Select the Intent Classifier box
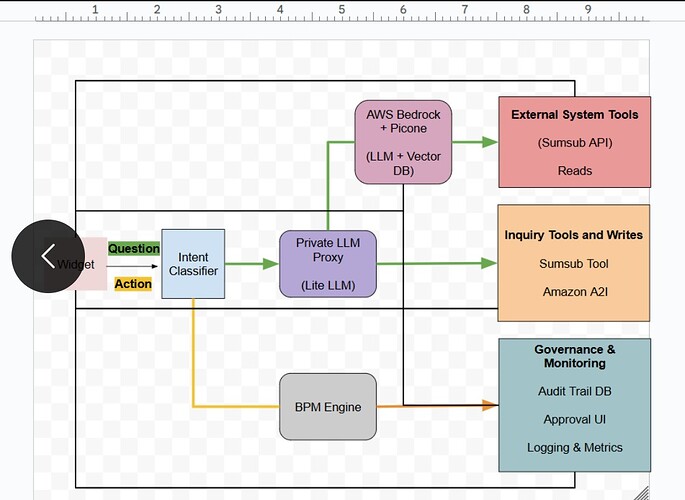This screenshot has height=500, width=685. pos(193,264)
